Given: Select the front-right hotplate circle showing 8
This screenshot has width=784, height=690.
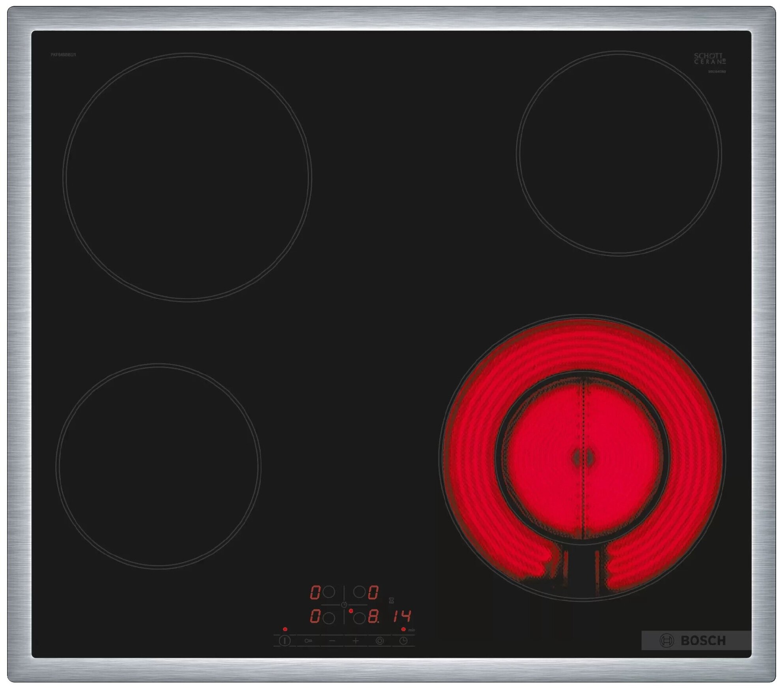Looking at the screenshot, I should point(359,618).
